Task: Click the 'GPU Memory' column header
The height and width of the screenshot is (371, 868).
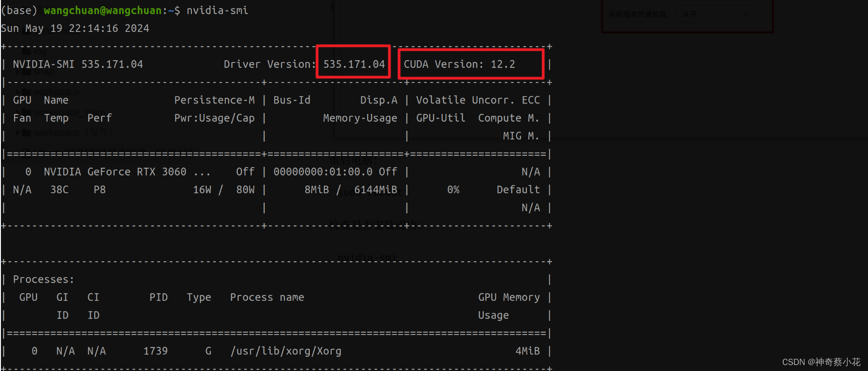Action: (x=509, y=297)
